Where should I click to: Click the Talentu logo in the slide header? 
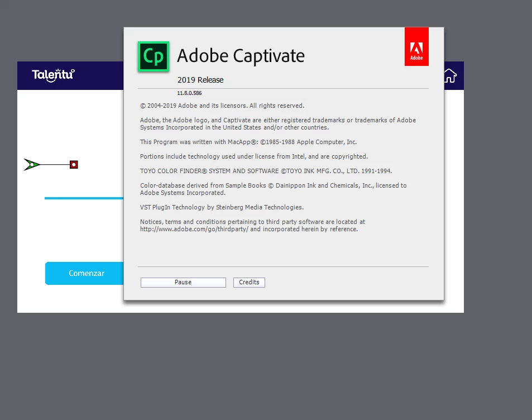(x=53, y=75)
